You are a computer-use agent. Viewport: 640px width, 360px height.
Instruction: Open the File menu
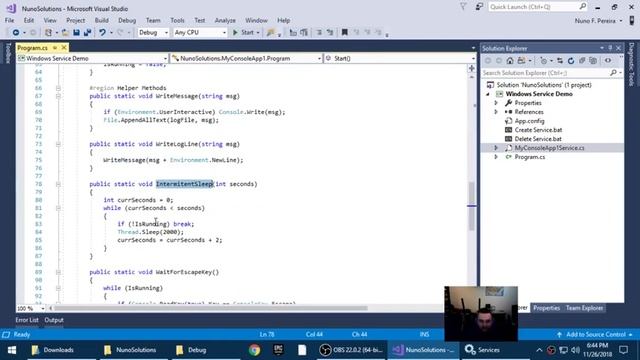[9, 20]
